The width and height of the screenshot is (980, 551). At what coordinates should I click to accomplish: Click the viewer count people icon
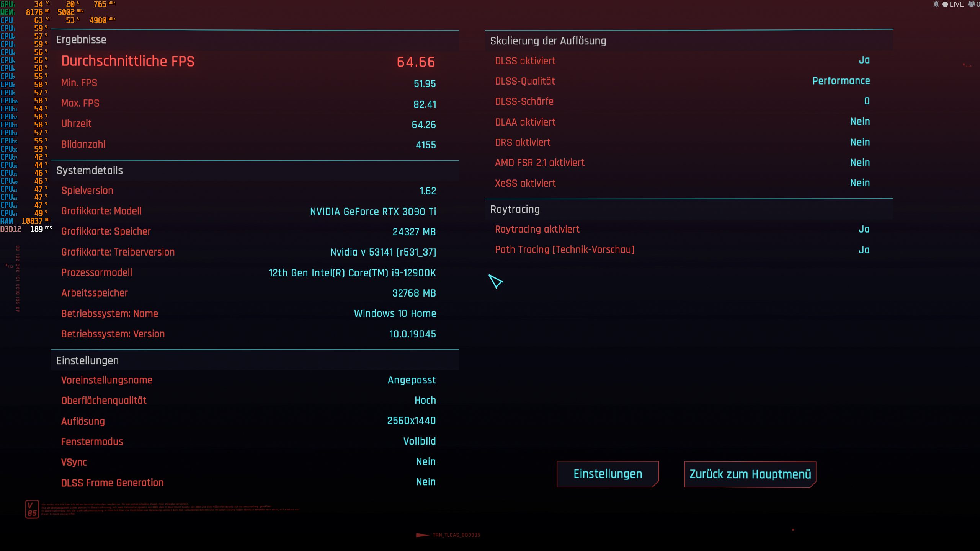971,4
